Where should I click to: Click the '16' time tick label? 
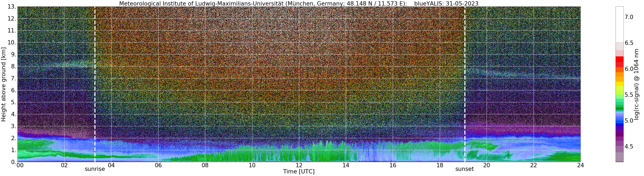pos(393,165)
